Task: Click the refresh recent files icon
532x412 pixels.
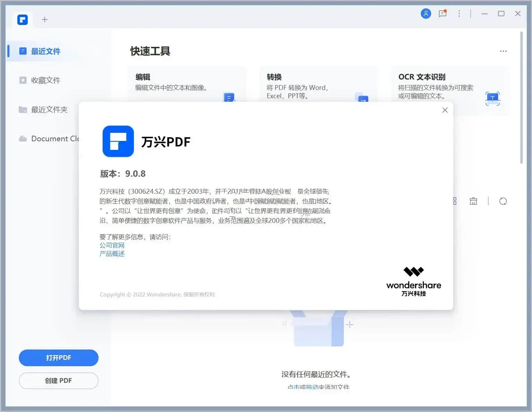Action: [x=503, y=201]
